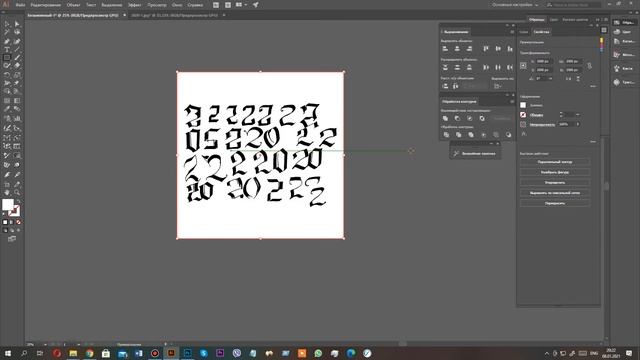
Task: Click Divide pathfinder icon
Action: (446, 135)
